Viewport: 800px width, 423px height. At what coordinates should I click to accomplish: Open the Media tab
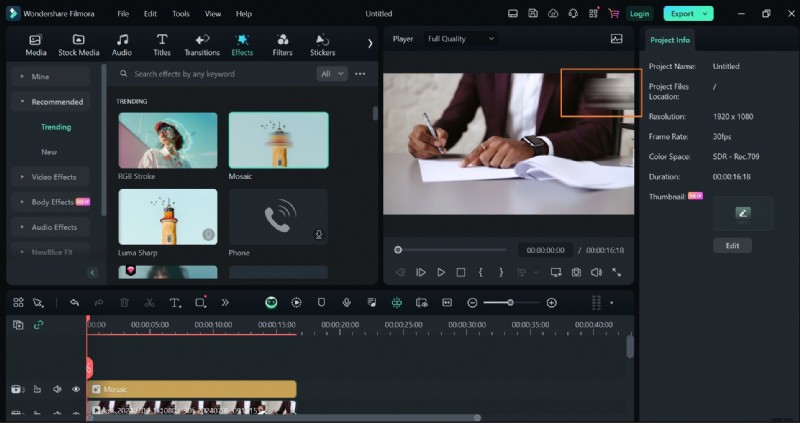pos(36,45)
